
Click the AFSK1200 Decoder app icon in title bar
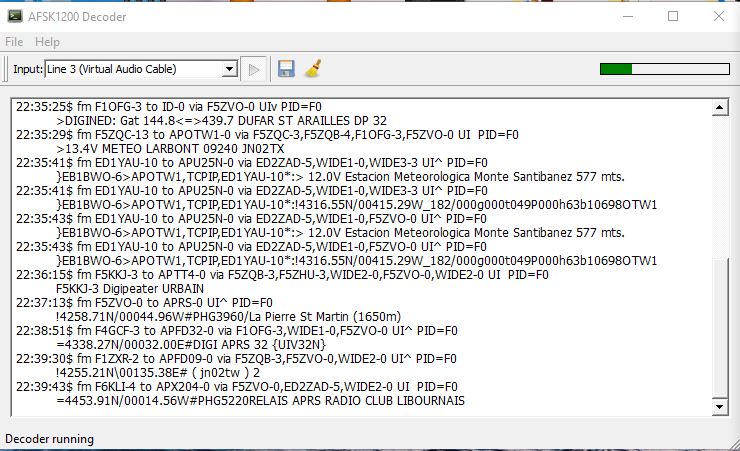(15, 16)
